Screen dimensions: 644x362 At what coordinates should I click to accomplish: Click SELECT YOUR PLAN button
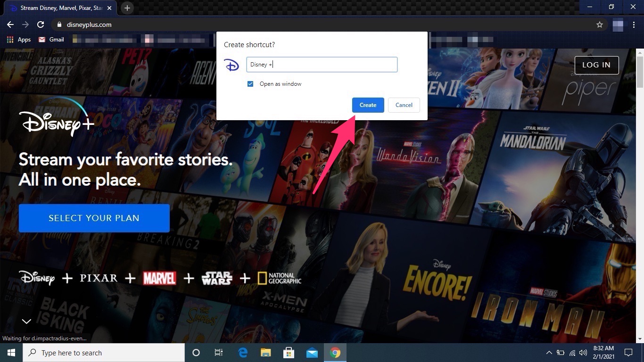pyautogui.click(x=94, y=218)
